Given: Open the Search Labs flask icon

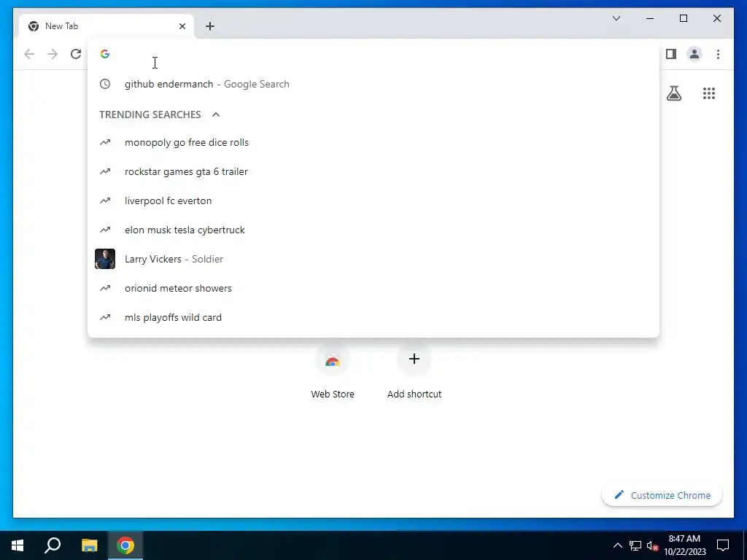Looking at the screenshot, I should 673,93.
